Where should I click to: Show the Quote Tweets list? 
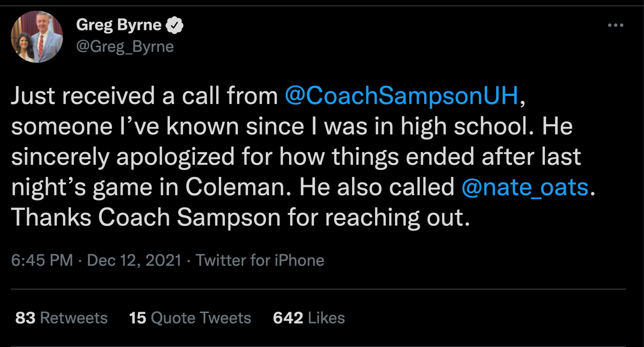pos(201,318)
